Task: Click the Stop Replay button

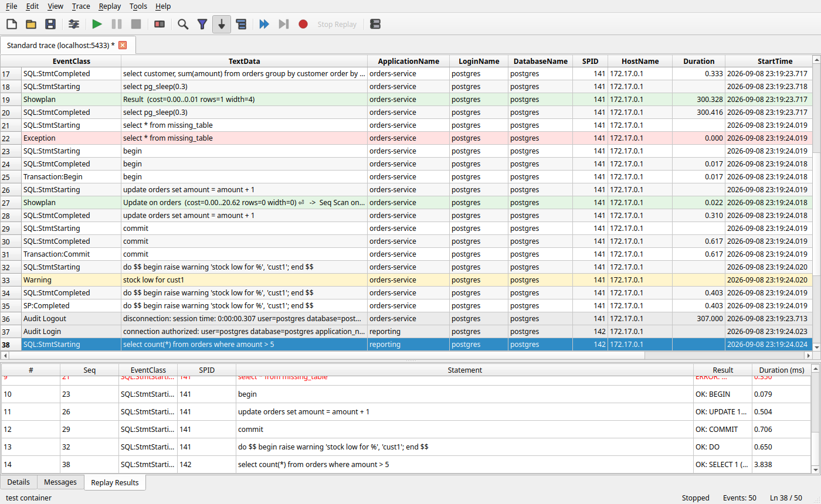Action: (337, 24)
